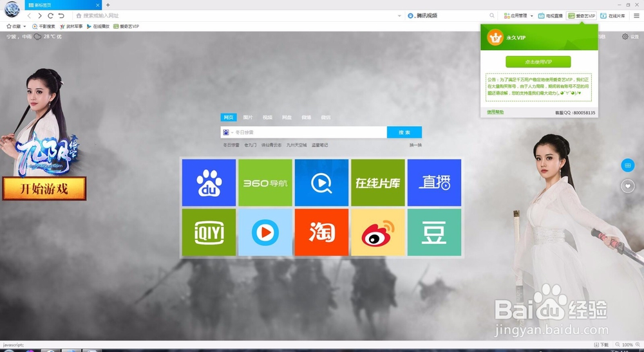Viewport: 644px width, 352px height.
Task: Select the 视频 search tab
Action: tap(267, 117)
